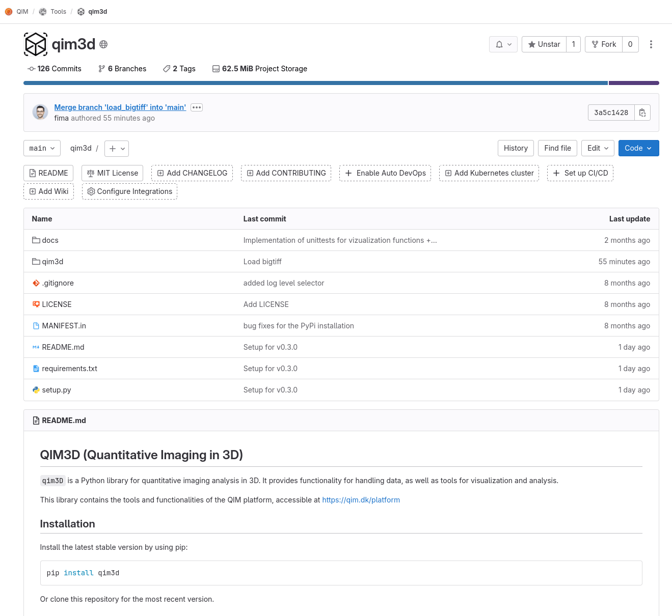Click the LICENSE certificate icon
Image resolution: width=672 pixels, height=616 pixels.
36,304
